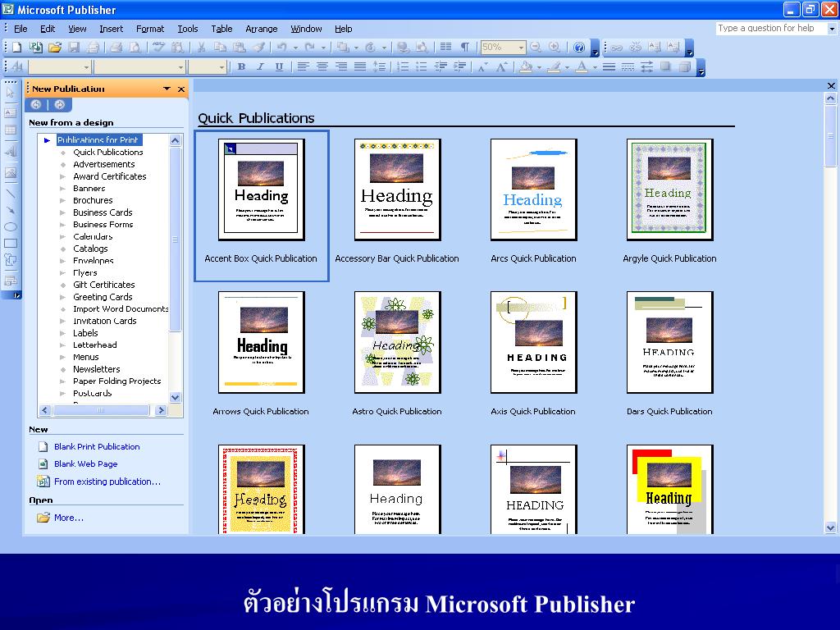The width and height of the screenshot is (840, 630).
Task: Click the Print icon in toolbar
Action: [x=116, y=48]
